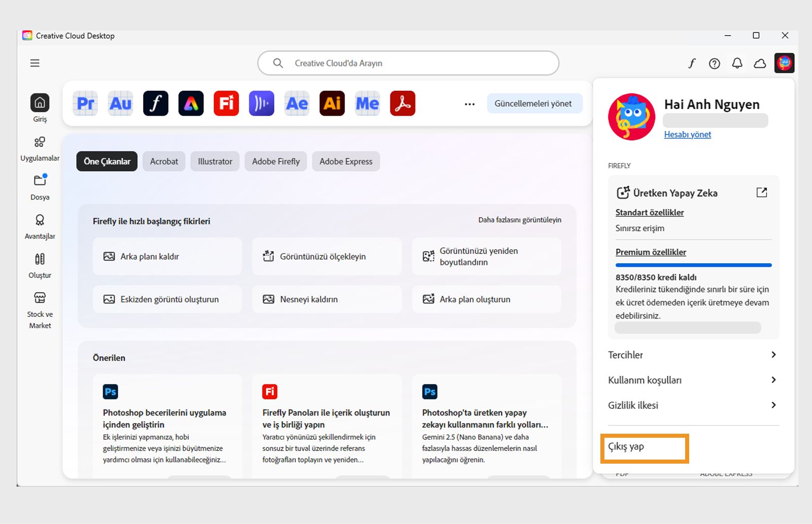812x524 pixels.
Task: Open Avantajlar in sidebar
Action: 40,227
